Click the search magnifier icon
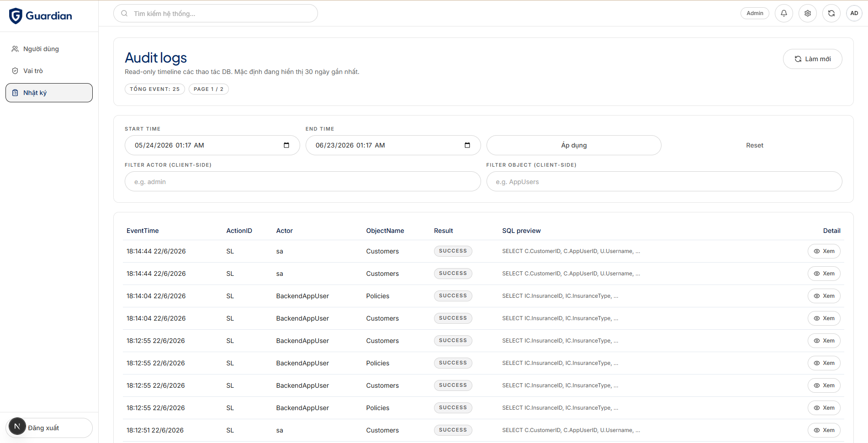 click(124, 13)
